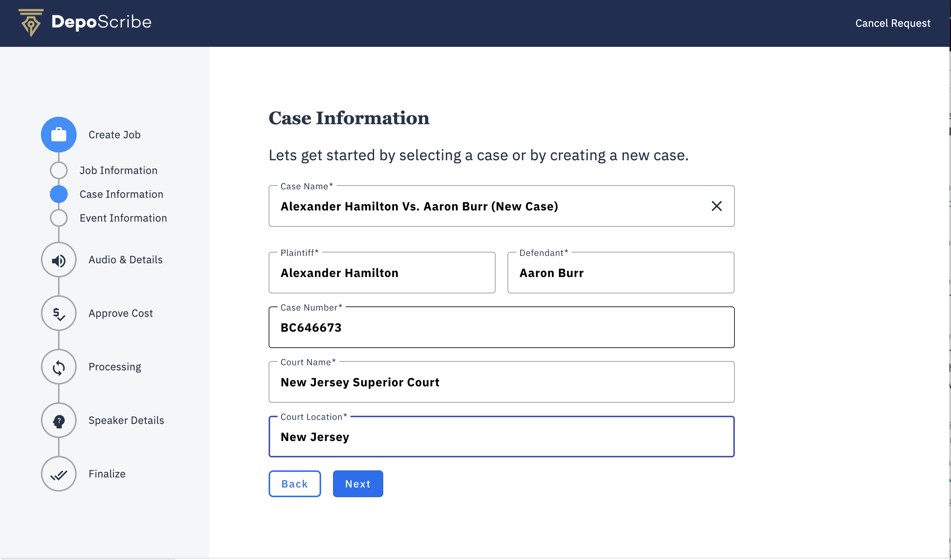Screen dimensions: 951x560
Task: Open the Processing sync arrows icon
Action: 58,367
